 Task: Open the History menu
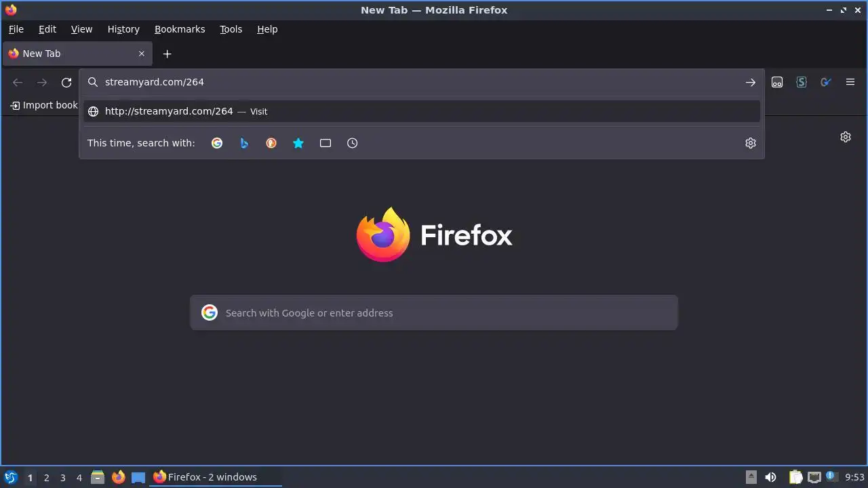[x=123, y=29]
